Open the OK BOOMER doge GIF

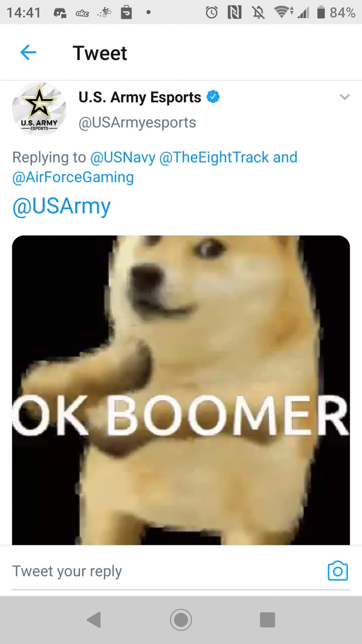tap(181, 390)
